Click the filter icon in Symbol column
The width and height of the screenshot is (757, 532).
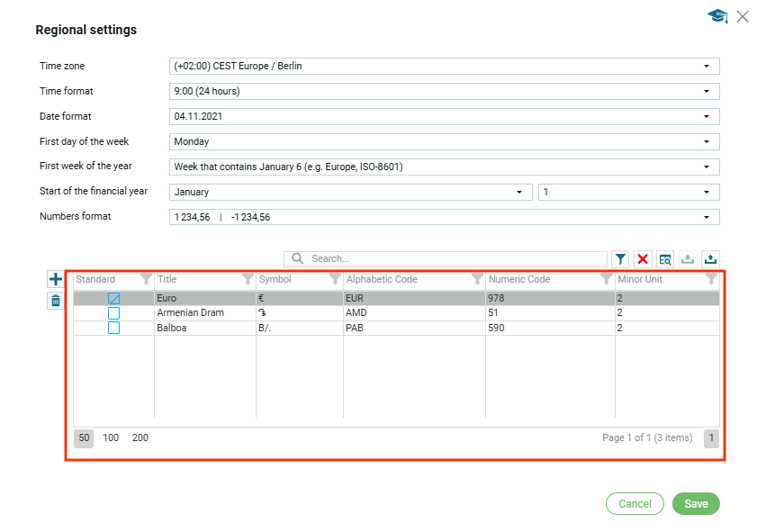(335, 280)
